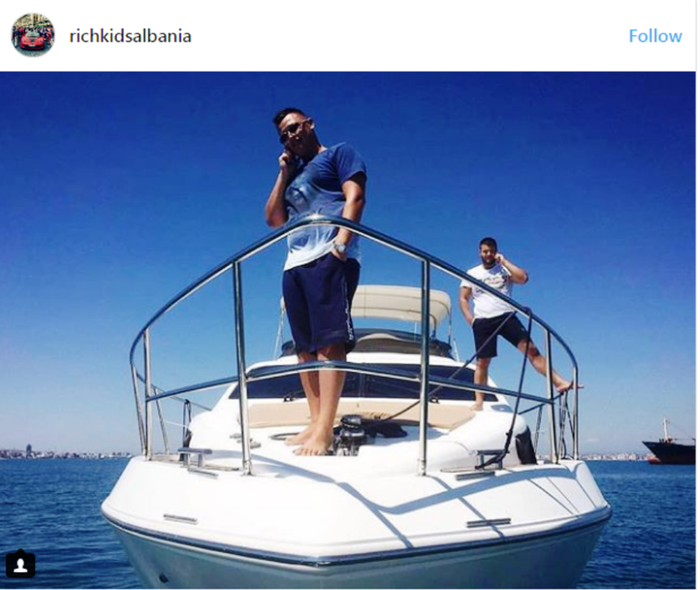The width and height of the screenshot is (700, 590).
Task: Click the beige canopy on the yacht
Action: tap(399, 304)
